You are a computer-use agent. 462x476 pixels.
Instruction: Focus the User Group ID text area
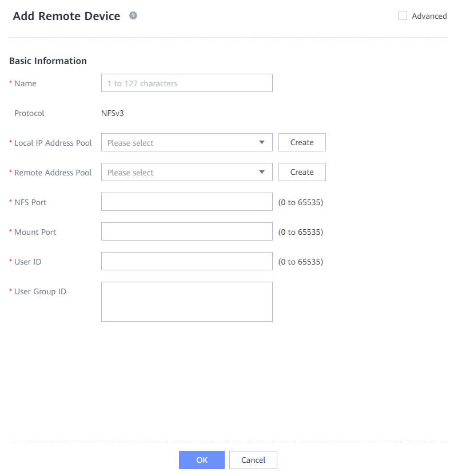click(186, 301)
